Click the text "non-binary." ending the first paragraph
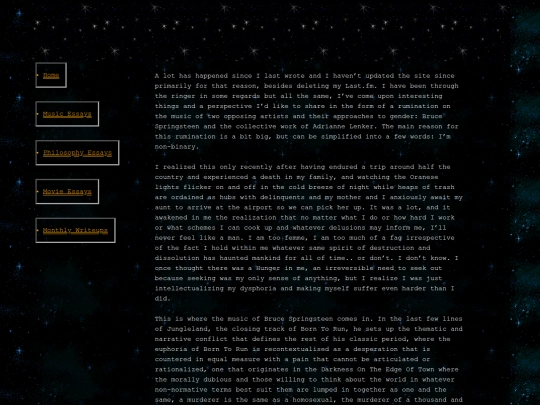The image size is (540, 405). coord(177,147)
